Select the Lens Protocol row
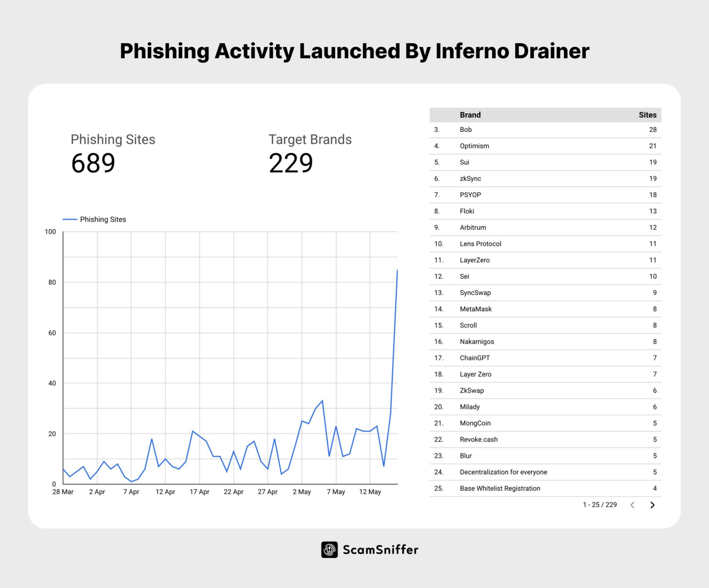The image size is (709, 588). click(x=546, y=244)
